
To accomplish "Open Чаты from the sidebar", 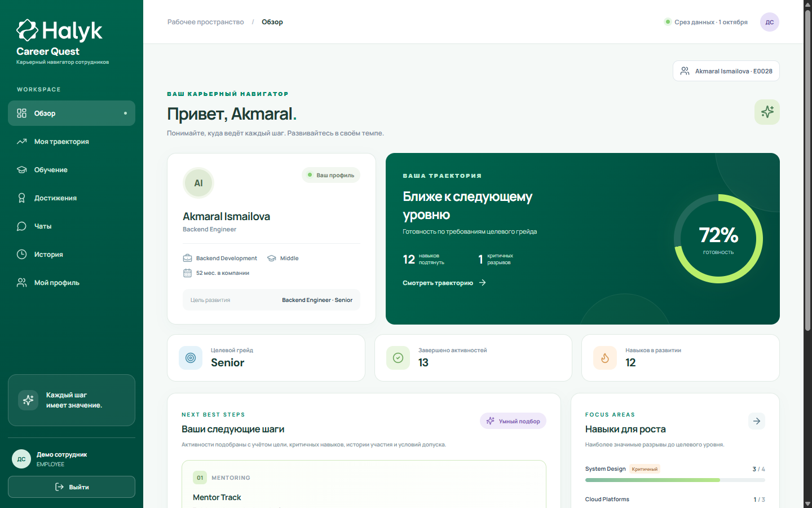I will click(72, 226).
